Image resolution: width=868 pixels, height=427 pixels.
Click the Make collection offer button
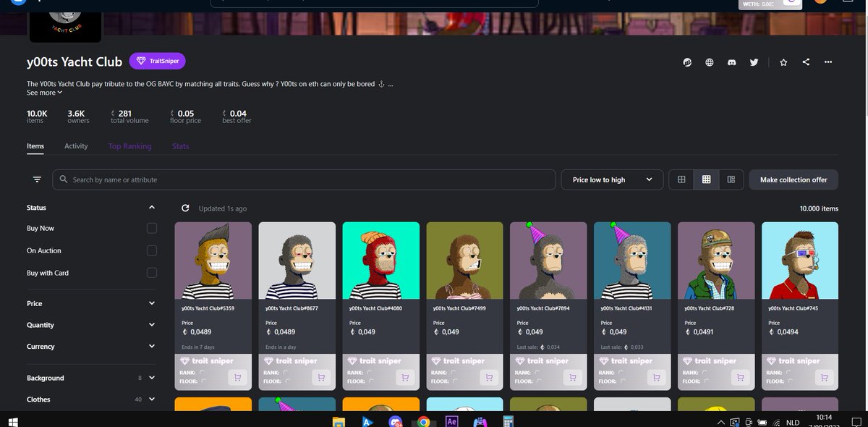coord(793,179)
